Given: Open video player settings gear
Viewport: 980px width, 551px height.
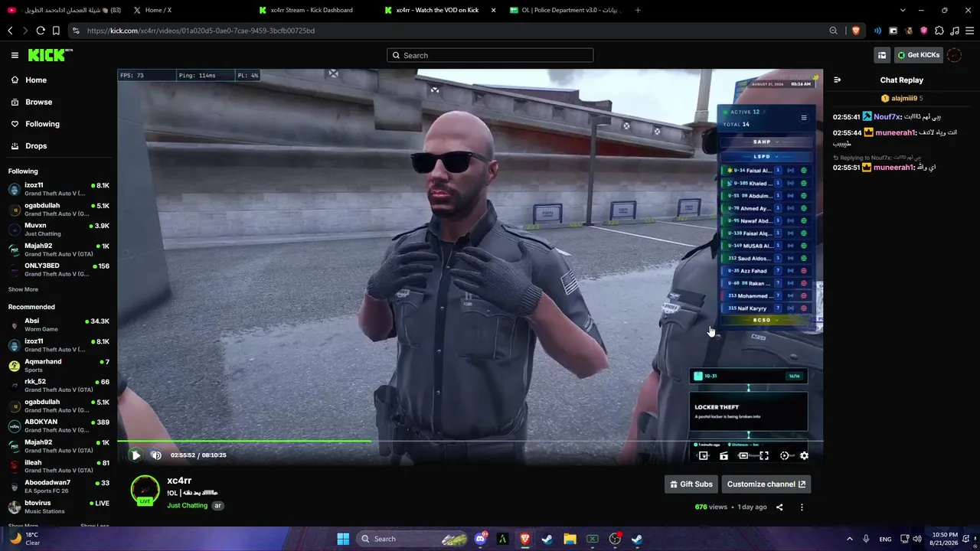Looking at the screenshot, I should tap(804, 455).
